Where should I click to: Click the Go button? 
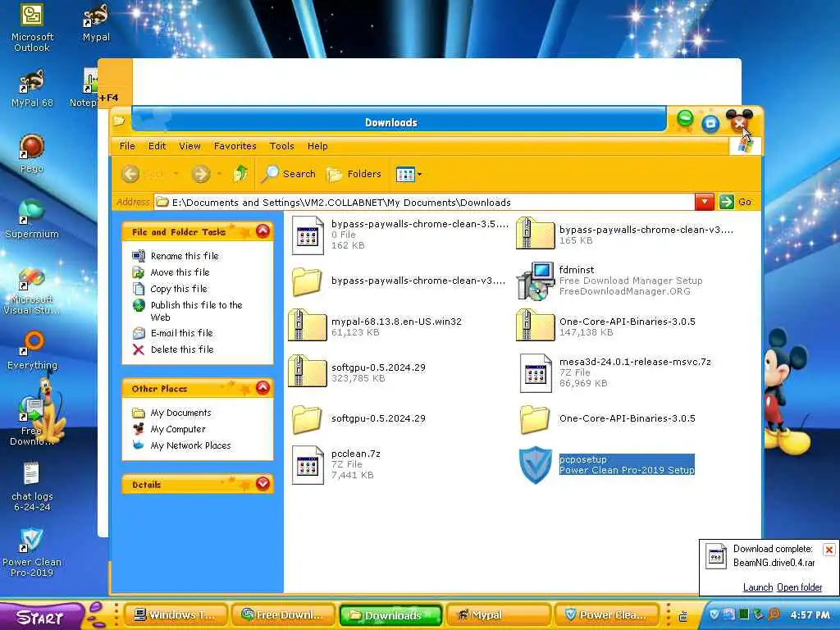(x=736, y=202)
